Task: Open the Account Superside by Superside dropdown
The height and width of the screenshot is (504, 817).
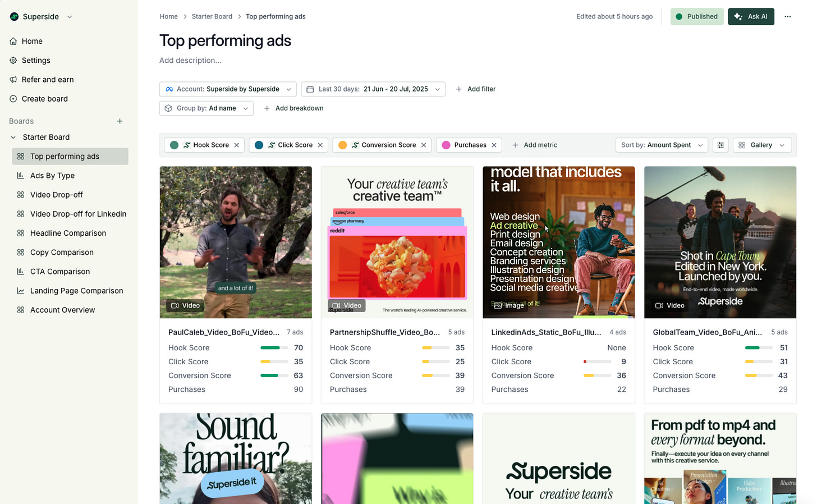Action: click(228, 89)
